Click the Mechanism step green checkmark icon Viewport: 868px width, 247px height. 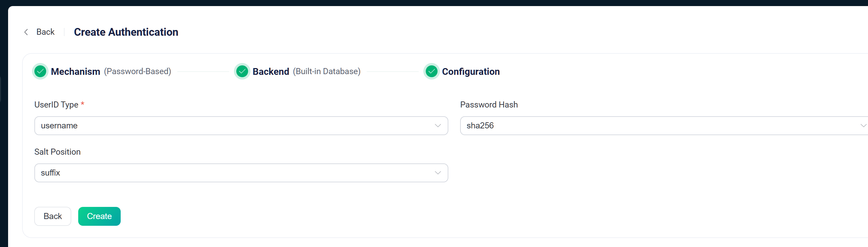click(40, 71)
